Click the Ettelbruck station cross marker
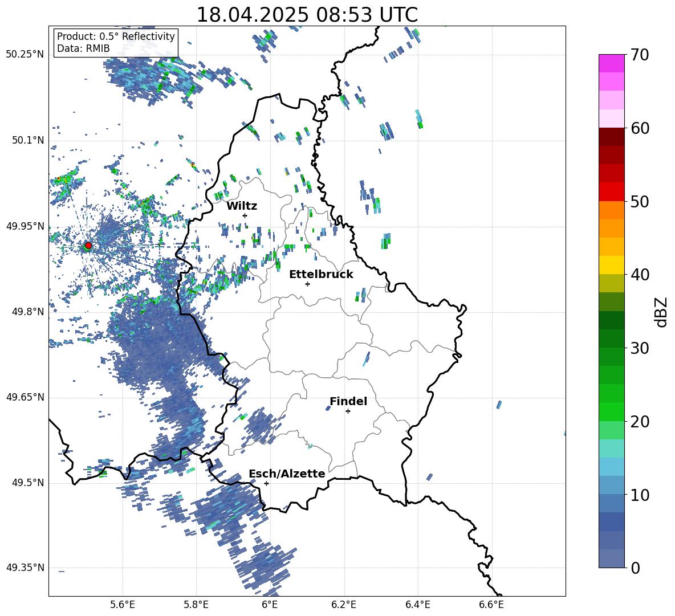675x616 pixels. pos(307,284)
